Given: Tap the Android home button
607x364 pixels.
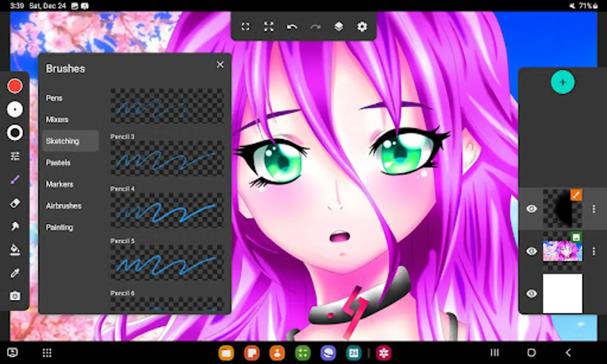Looking at the screenshot, I should pyautogui.click(x=531, y=353).
